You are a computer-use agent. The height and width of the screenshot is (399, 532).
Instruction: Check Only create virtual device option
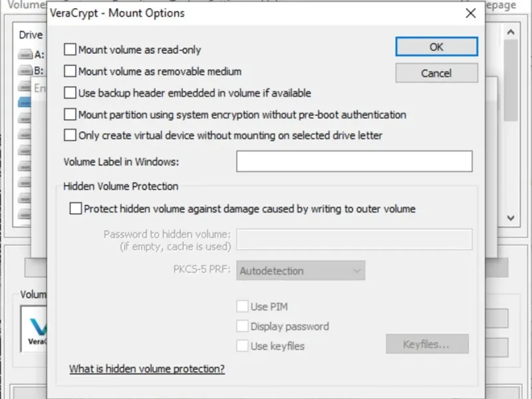70,135
